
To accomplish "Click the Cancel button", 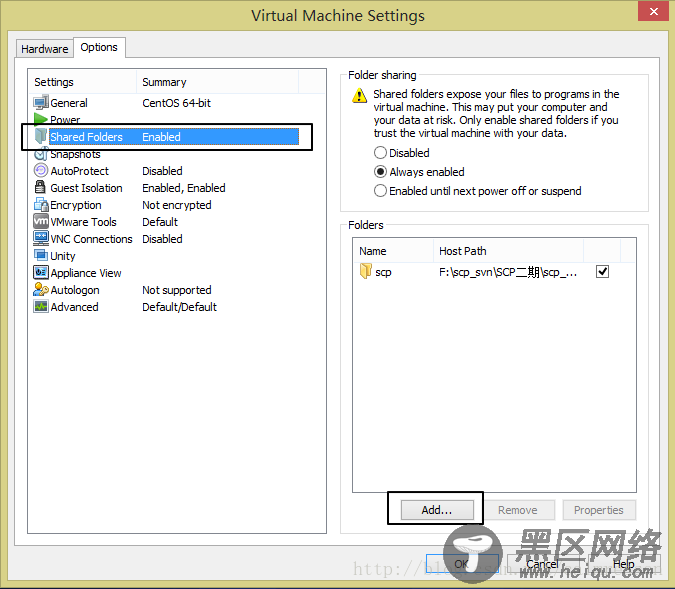I will tap(542, 564).
